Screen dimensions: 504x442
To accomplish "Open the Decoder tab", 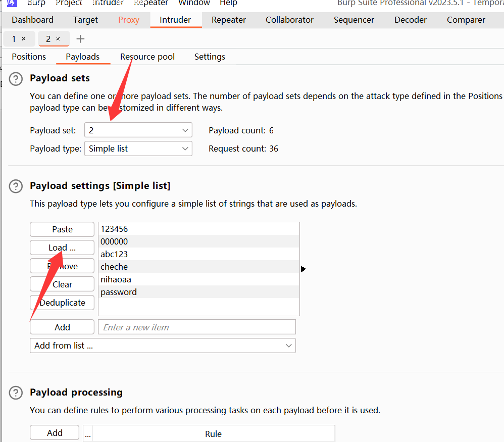I will 411,20.
